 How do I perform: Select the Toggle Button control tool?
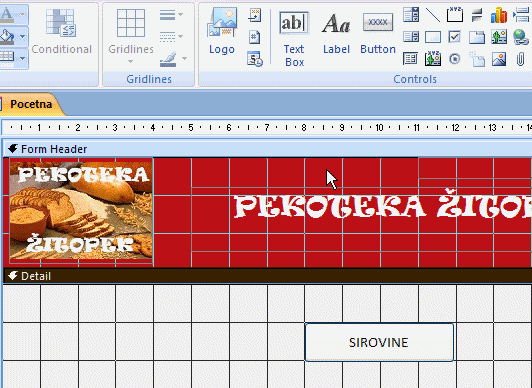click(476, 15)
